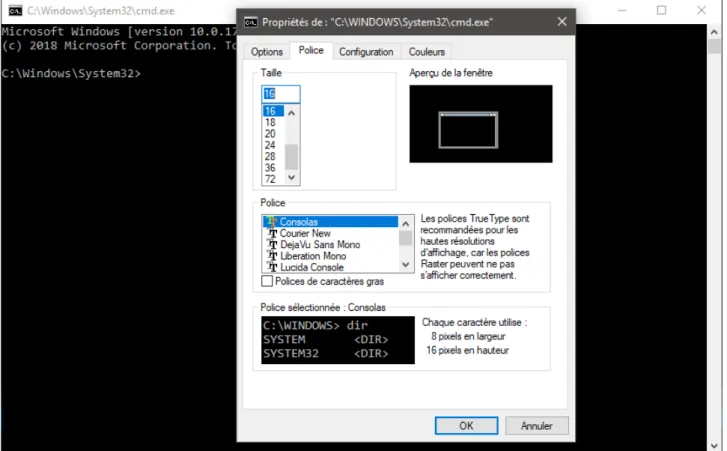Choose the DejaVu Sans Mono font

[331, 244]
